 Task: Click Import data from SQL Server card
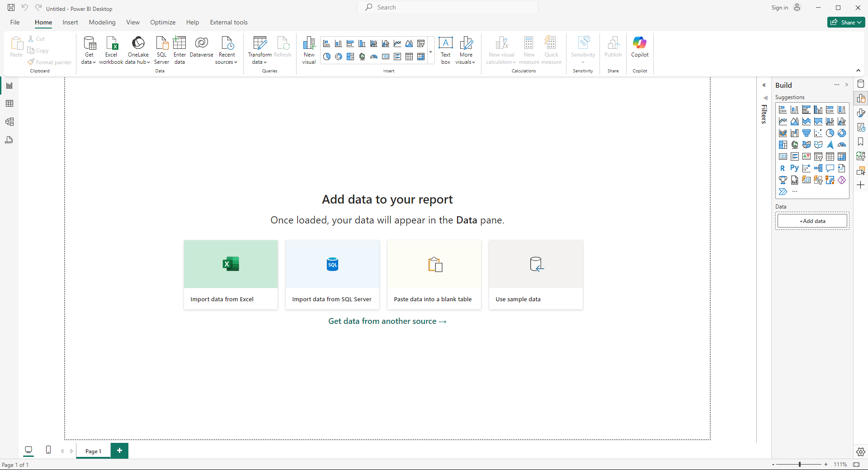[332, 275]
